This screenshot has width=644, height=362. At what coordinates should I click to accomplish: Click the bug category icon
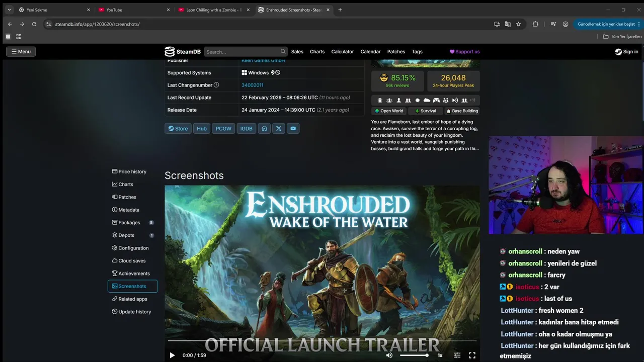(379, 100)
